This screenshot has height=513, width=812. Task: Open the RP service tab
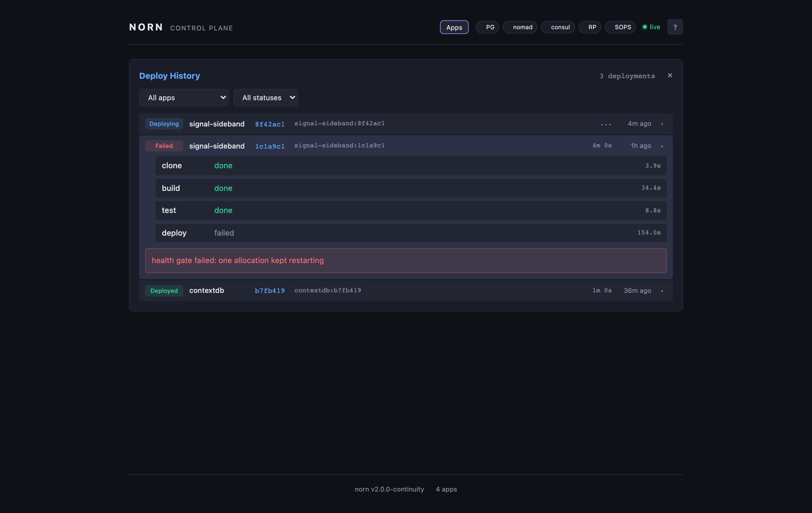[x=589, y=27]
